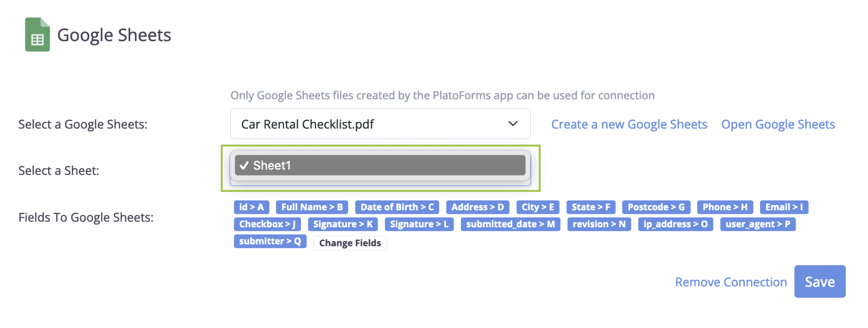Click the 'Checkbox > J' field tag
Viewport: 868px width, 328px height.
(x=267, y=224)
